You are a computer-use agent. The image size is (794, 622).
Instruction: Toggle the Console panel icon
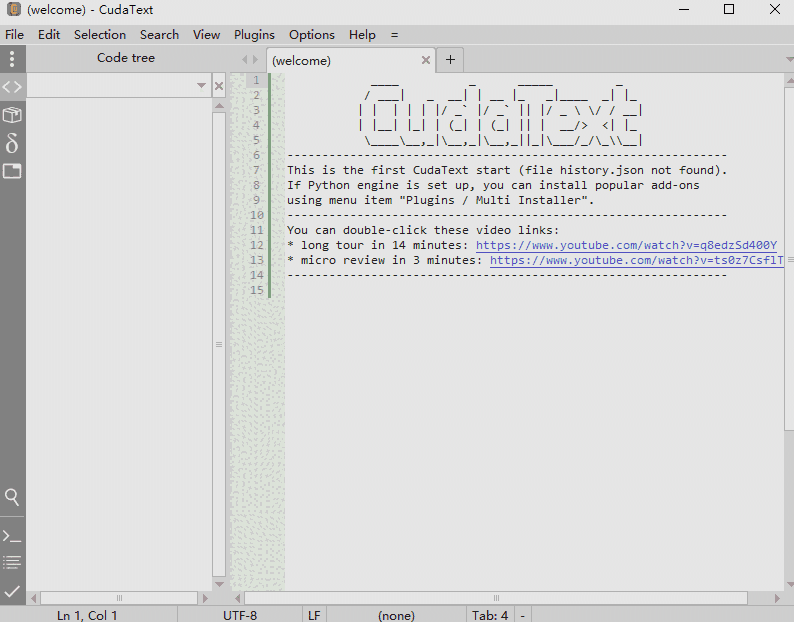pos(12,536)
